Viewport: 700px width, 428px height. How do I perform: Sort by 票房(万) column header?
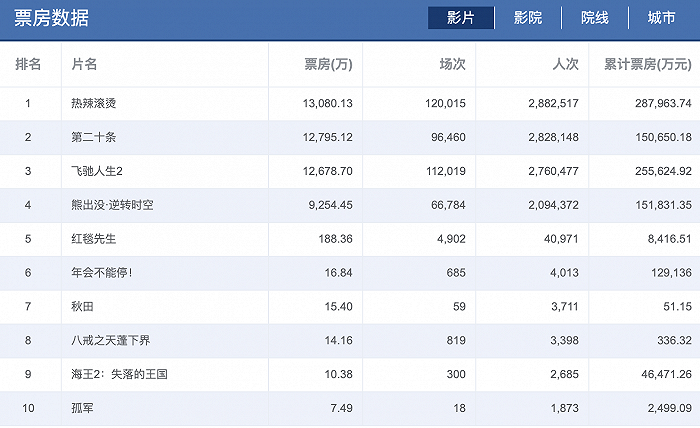point(327,65)
